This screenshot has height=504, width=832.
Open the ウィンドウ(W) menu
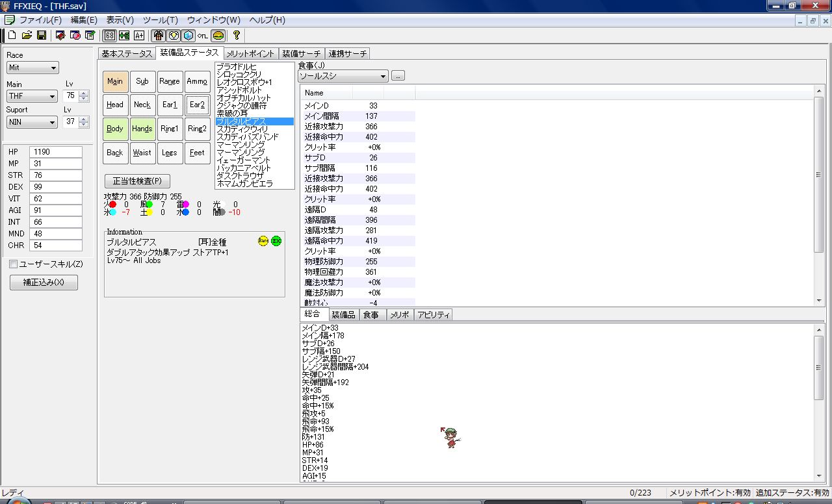pyautogui.click(x=213, y=20)
